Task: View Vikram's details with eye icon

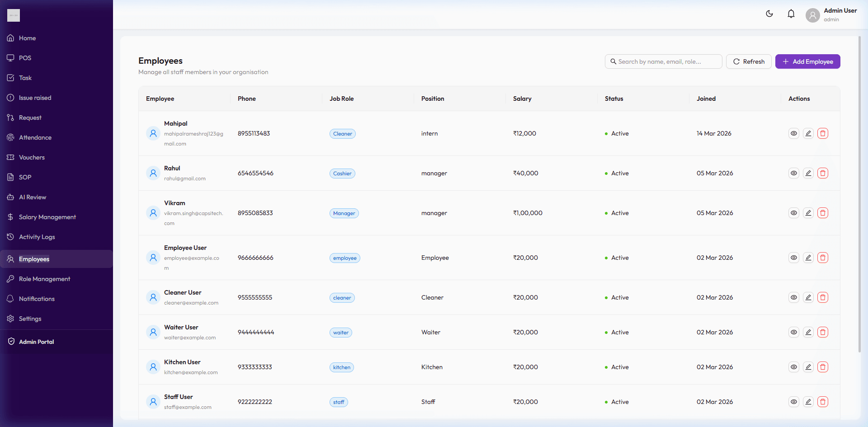Action: click(x=793, y=213)
